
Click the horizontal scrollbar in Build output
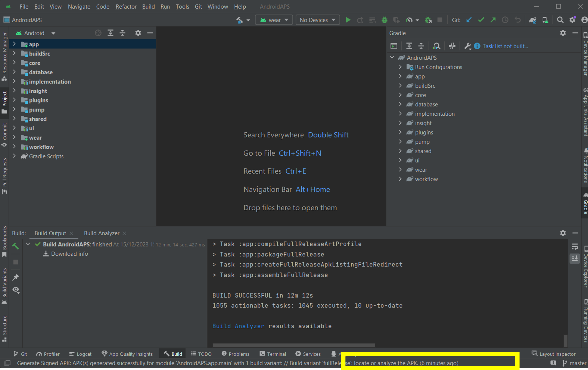tap(294, 345)
